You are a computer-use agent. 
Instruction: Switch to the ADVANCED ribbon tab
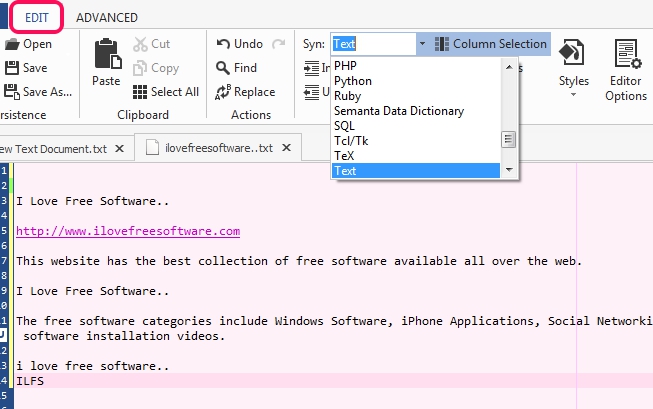pos(107,17)
